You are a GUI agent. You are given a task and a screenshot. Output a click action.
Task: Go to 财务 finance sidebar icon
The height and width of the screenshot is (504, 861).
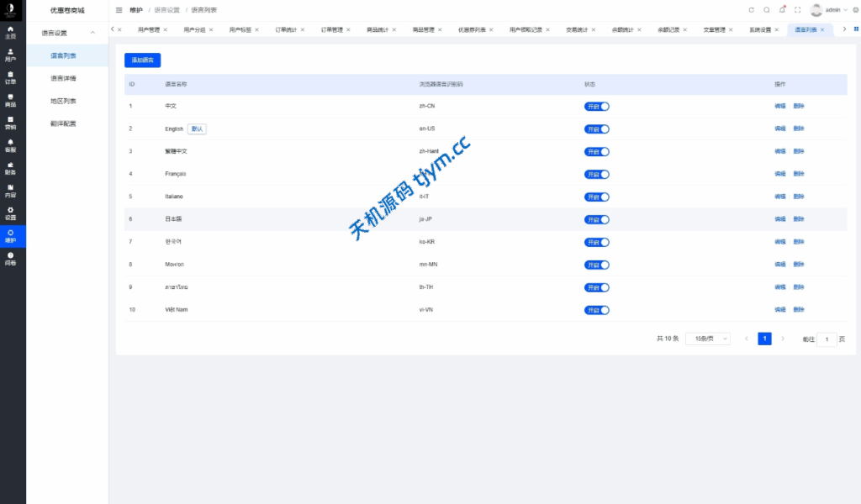pyautogui.click(x=10, y=168)
